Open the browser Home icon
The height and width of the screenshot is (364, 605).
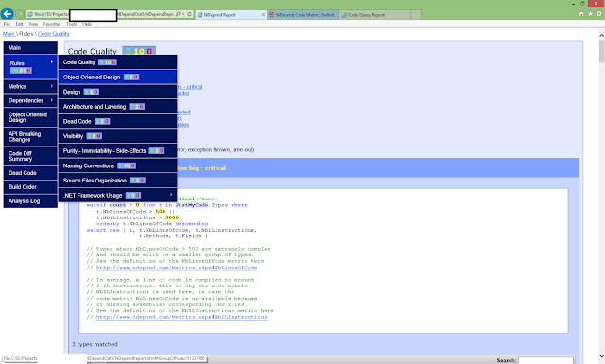point(581,14)
